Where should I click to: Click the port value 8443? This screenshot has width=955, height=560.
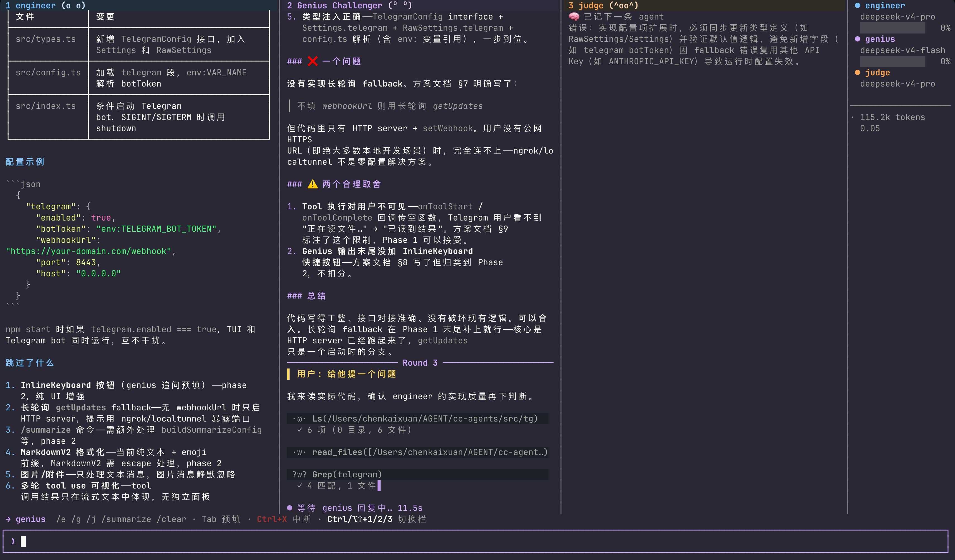coord(86,262)
